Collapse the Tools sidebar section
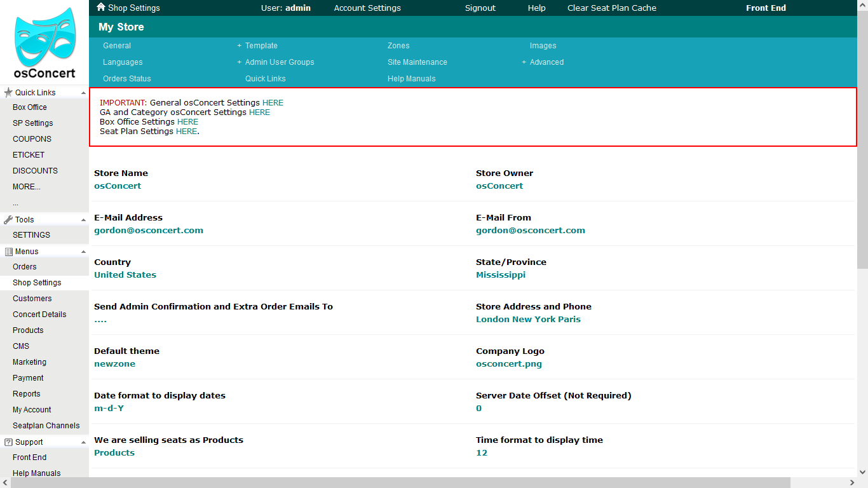This screenshot has width=868, height=488. [83, 220]
